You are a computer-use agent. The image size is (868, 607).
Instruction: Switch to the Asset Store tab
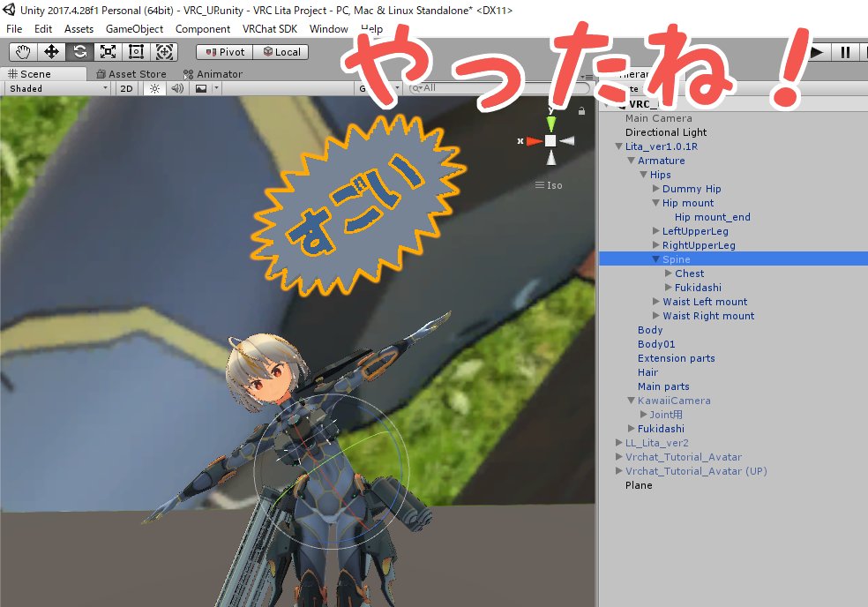131,73
